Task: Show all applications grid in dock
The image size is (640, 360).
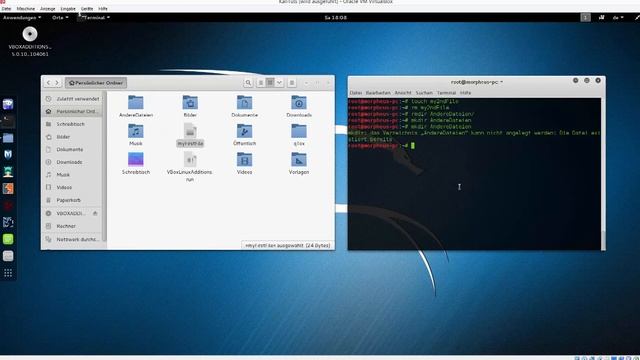Action: [8, 273]
